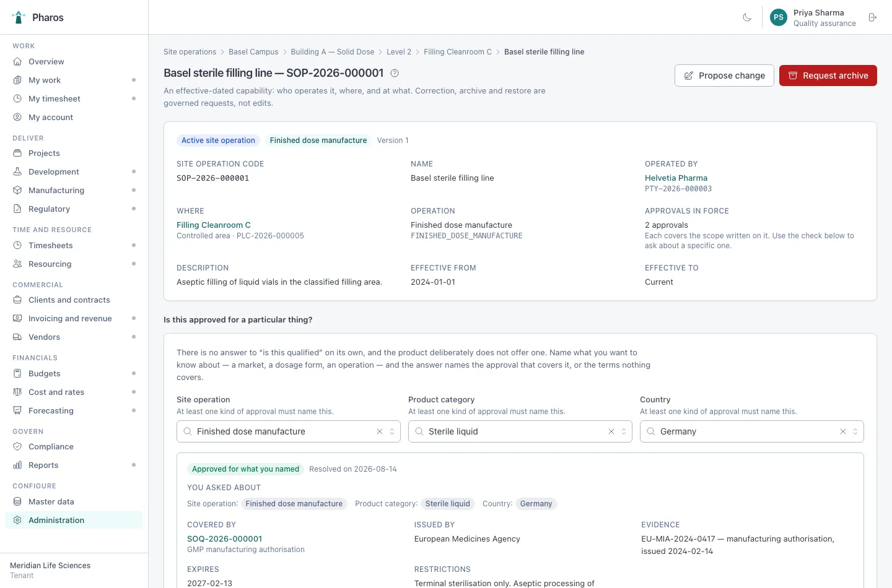Navigate to Building A — Solid Dose breadcrumb
This screenshot has height=588, width=892.
click(333, 52)
